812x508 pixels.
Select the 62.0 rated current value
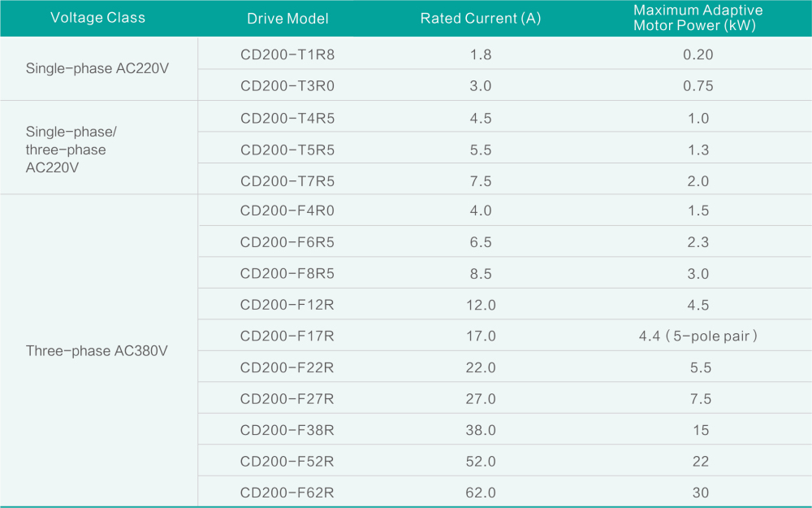[481, 493]
